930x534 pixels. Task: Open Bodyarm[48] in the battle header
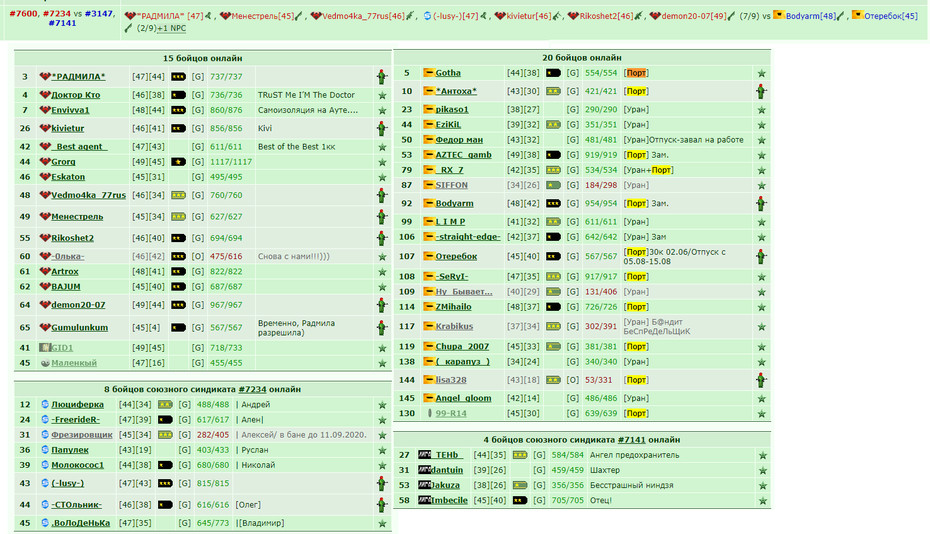pos(811,16)
